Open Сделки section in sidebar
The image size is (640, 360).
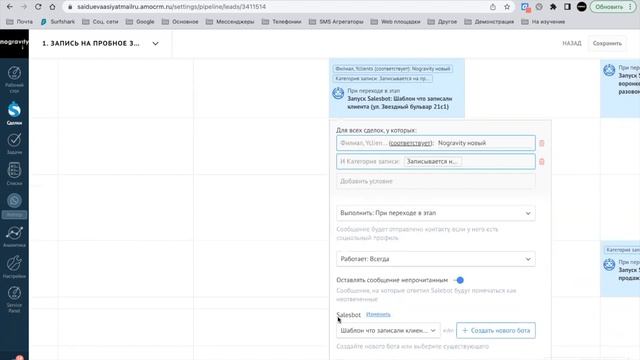(14, 113)
